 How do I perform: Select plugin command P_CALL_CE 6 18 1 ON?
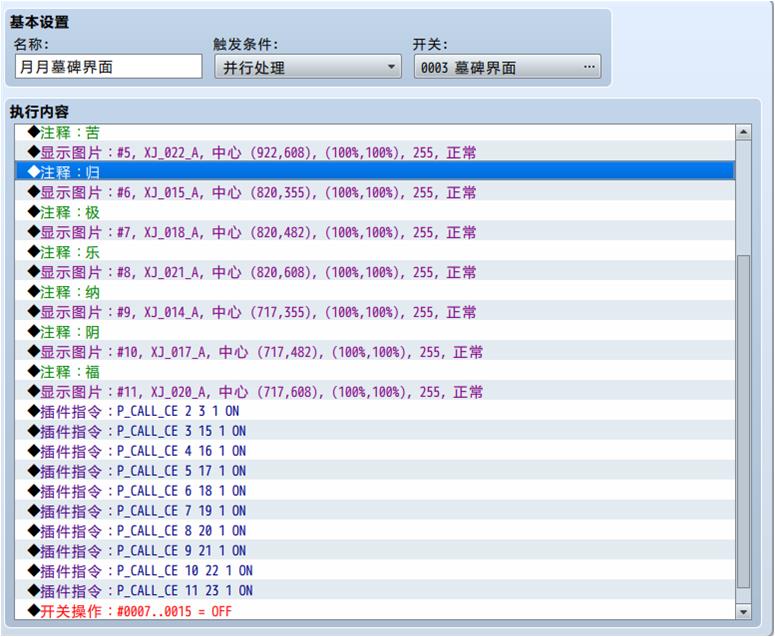pyautogui.click(x=375, y=491)
